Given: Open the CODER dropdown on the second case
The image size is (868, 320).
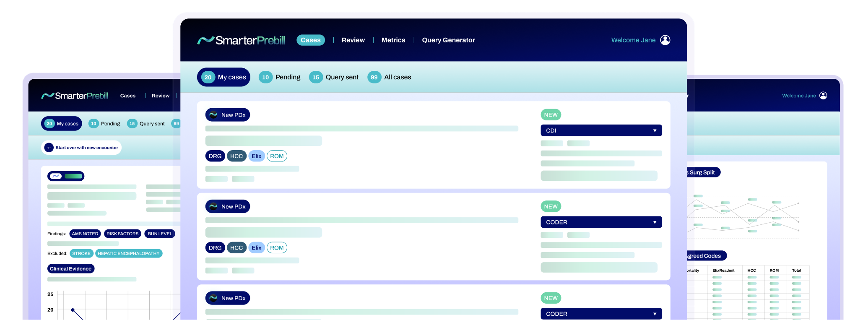Looking at the screenshot, I should [601, 222].
